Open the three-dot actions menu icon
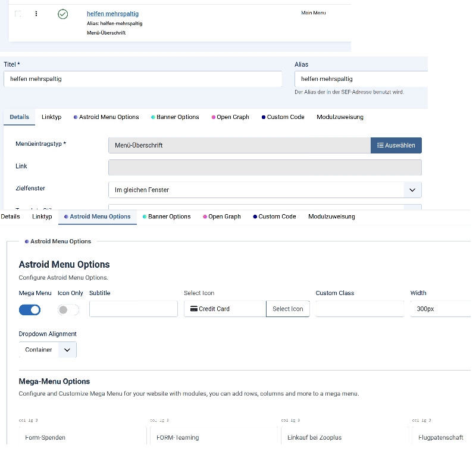Image resolution: width=476 pixels, height=464 pixels. click(36, 14)
